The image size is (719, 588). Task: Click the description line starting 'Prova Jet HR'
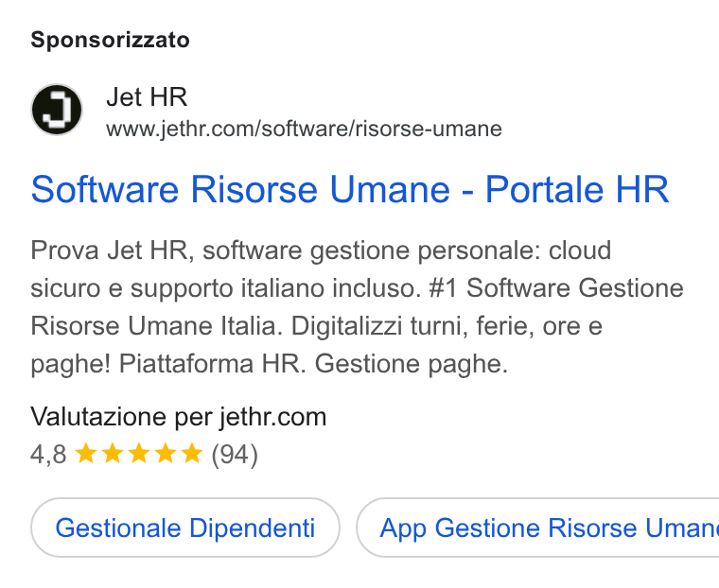[321, 251]
